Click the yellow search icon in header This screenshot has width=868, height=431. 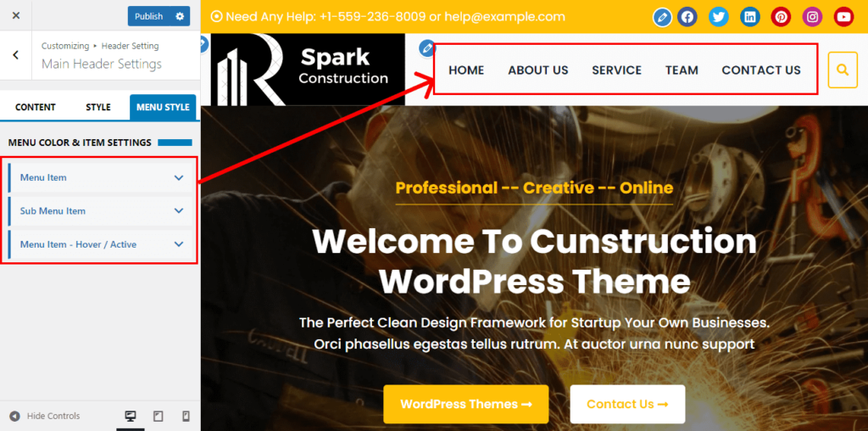coord(843,70)
